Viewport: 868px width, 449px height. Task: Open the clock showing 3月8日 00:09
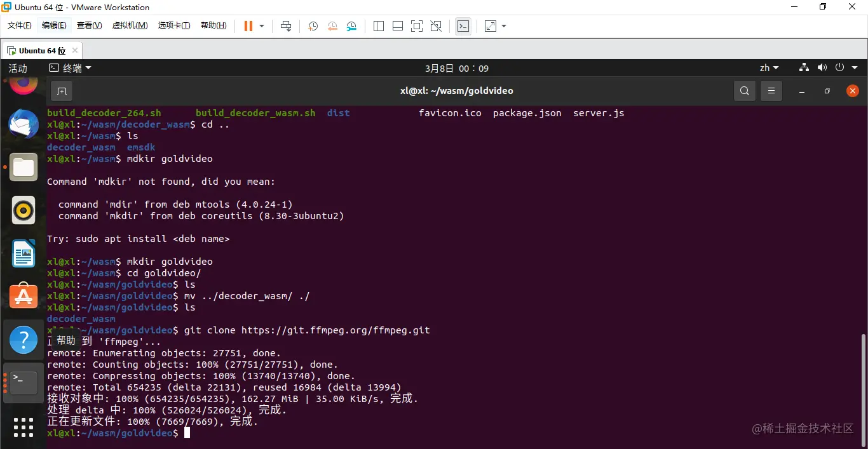pos(457,68)
